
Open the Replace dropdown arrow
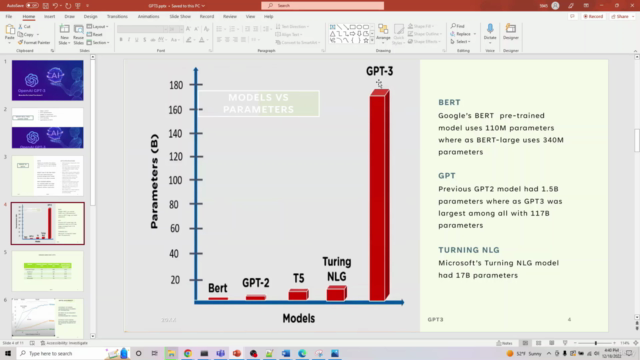click(475, 34)
